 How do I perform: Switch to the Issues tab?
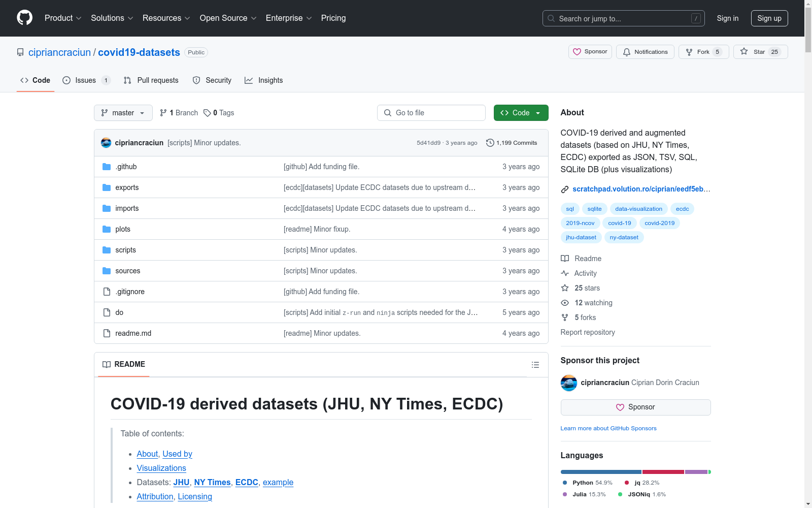[x=86, y=80]
